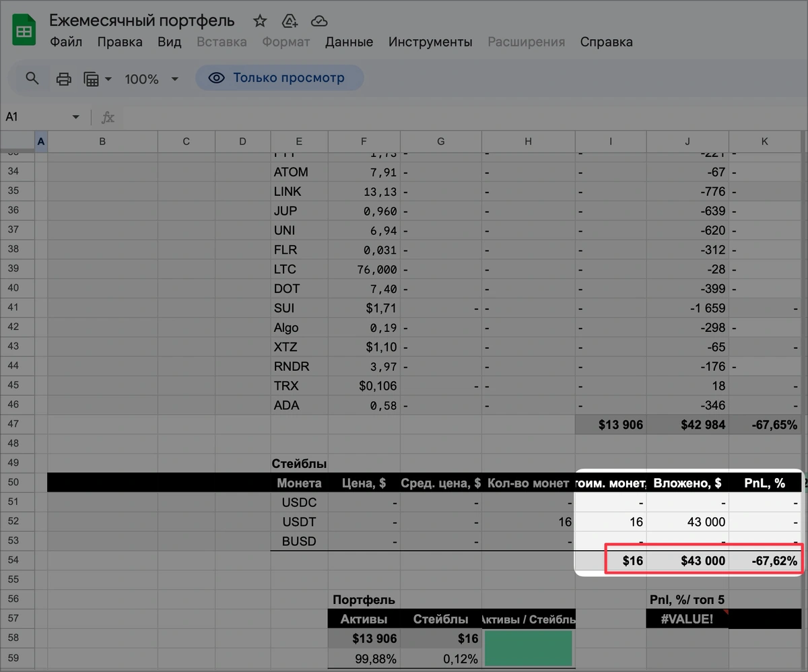
Task: Click the LINK cell
Action: (299, 191)
